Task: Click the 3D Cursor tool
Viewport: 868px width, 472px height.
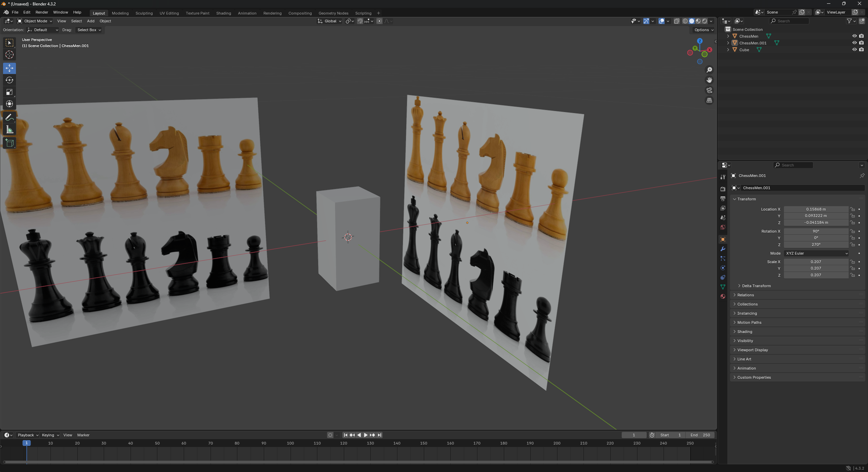Action: click(x=9, y=55)
